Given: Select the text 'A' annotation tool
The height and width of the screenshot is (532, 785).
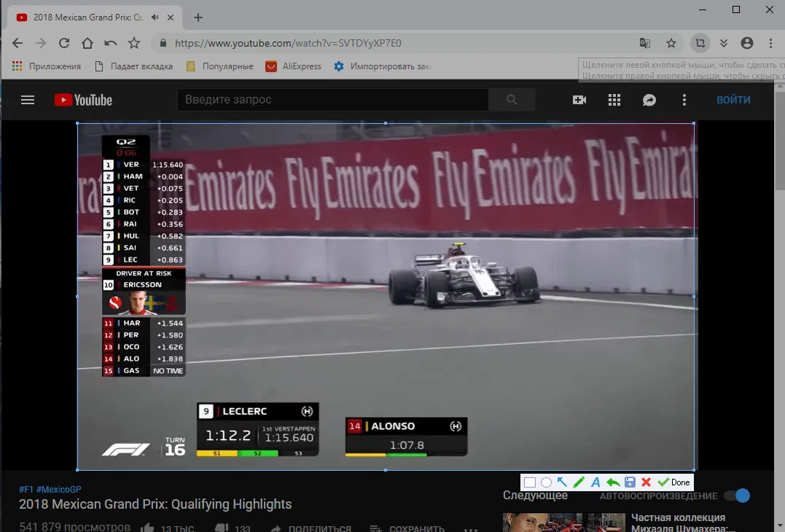Looking at the screenshot, I should 595,482.
